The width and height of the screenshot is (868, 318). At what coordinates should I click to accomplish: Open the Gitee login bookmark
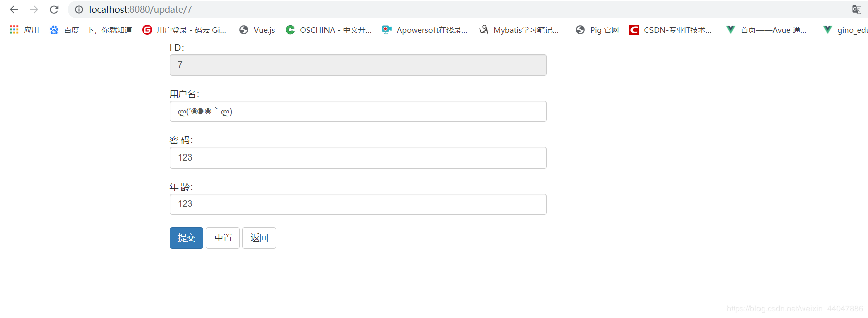tap(184, 30)
